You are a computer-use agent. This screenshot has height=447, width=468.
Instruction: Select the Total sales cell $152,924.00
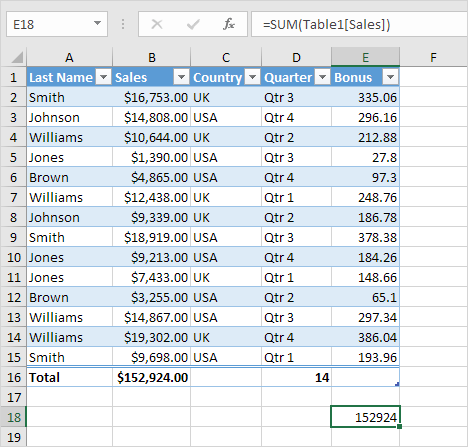[x=152, y=377]
